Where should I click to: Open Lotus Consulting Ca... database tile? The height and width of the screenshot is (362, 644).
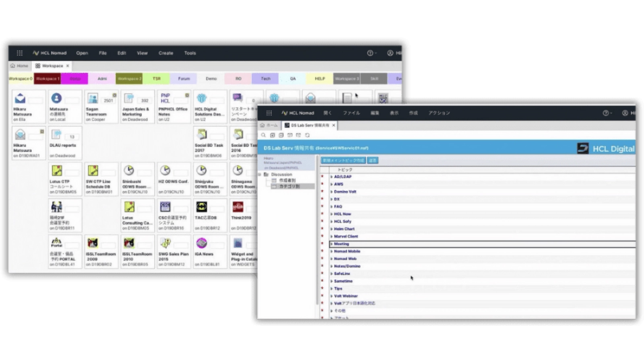point(137,216)
